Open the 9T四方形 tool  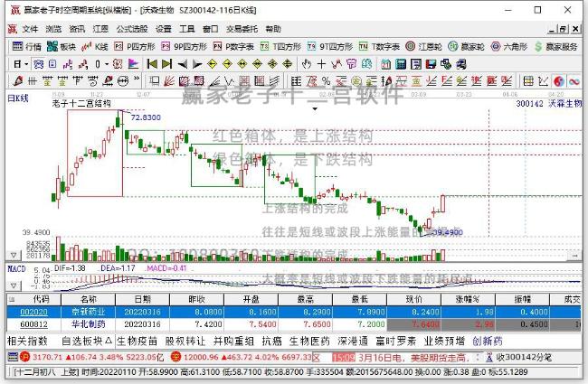coord(330,46)
